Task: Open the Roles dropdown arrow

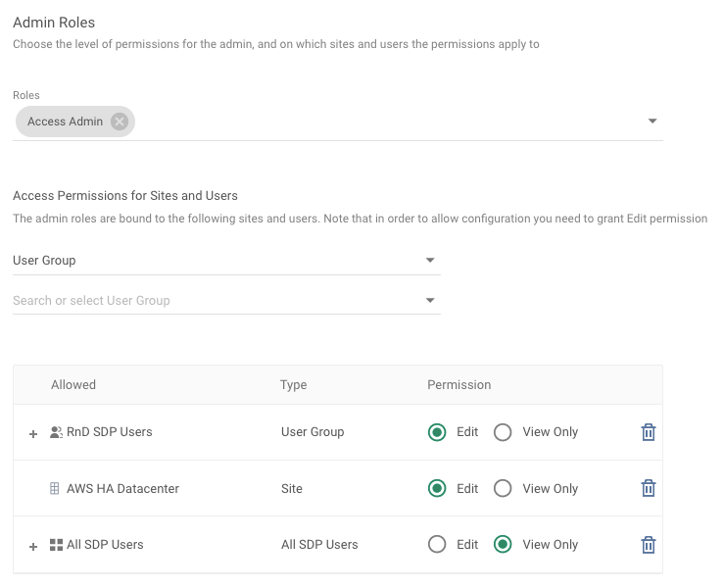Action: (652, 122)
